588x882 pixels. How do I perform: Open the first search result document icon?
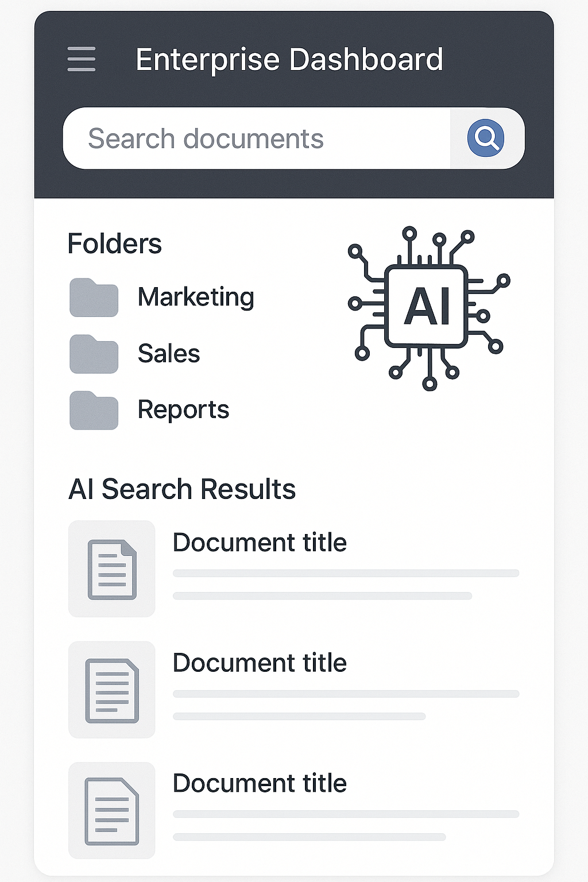tap(111, 568)
